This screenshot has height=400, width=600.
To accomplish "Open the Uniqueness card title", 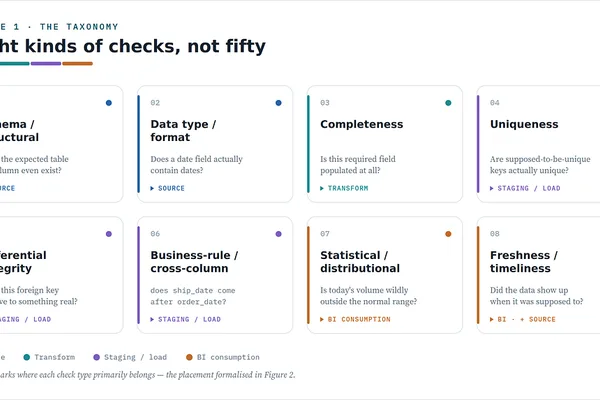I will [x=524, y=124].
